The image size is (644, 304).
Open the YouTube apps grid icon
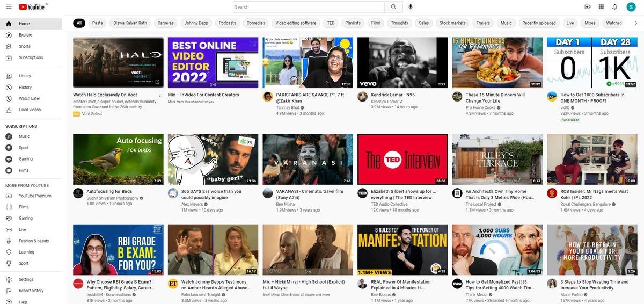[x=601, y=7]
